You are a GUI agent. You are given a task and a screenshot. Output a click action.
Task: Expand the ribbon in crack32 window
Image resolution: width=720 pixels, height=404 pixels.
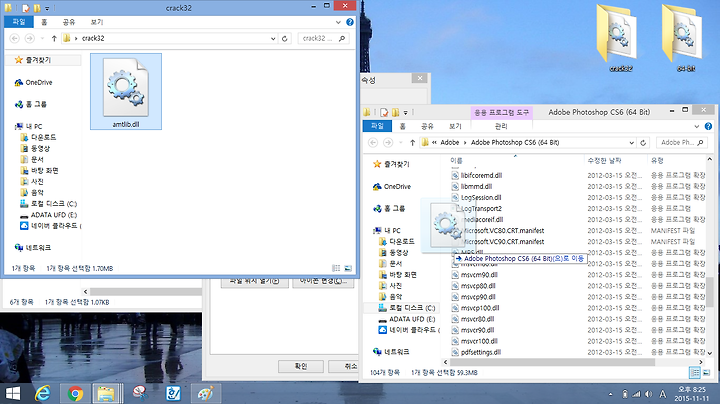pyautogui.click(x=338, y=22)
